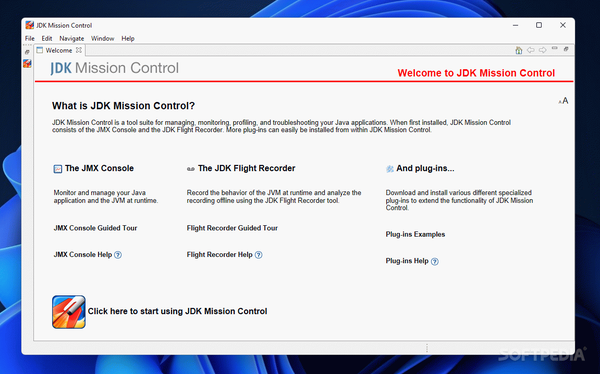Open JMX Console Help link

pyautogui.click(x=83, y=255)
